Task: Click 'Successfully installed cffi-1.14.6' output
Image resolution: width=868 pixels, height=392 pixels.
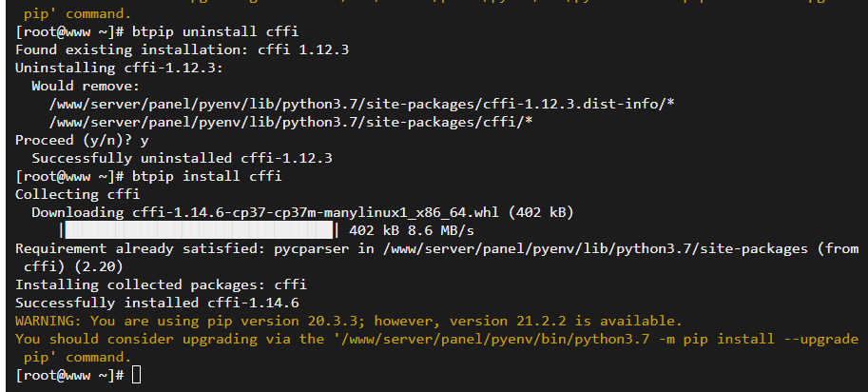Action: 157,303
